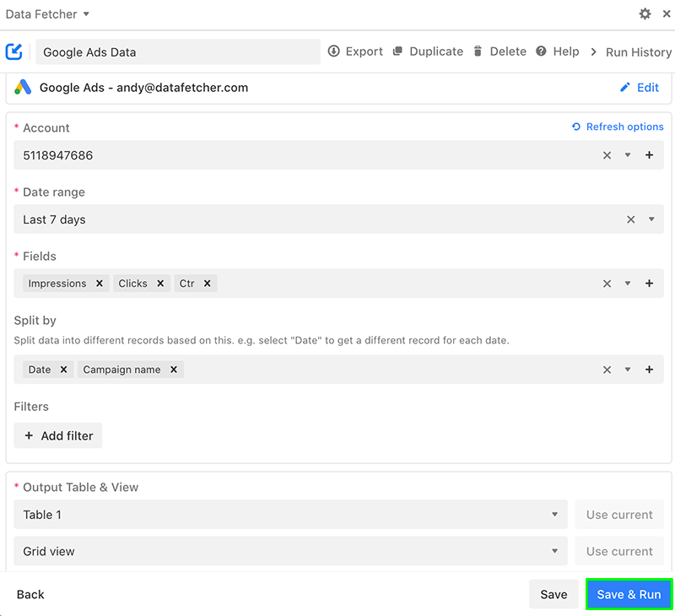Click the Campaign name tag label
The image size is (675, 616).
121,370
